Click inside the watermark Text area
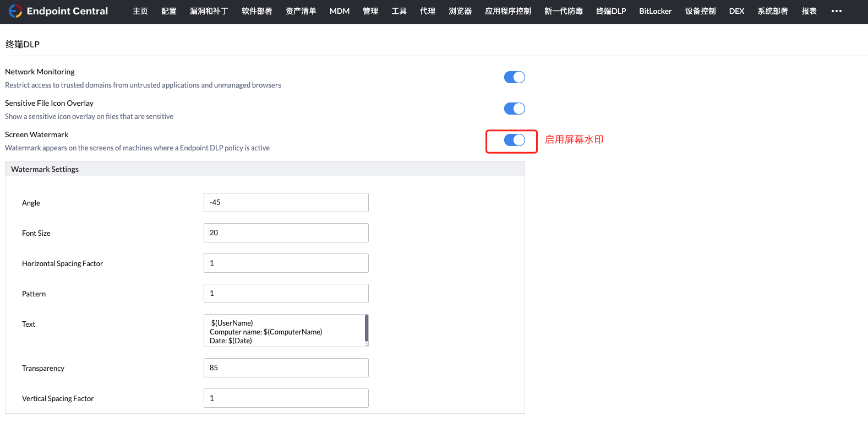 coord(283,331)
